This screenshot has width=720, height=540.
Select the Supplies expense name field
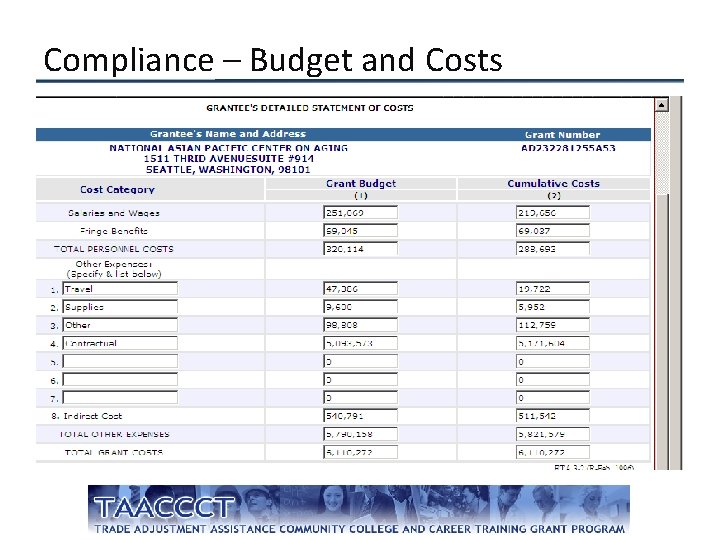point(120,307)
